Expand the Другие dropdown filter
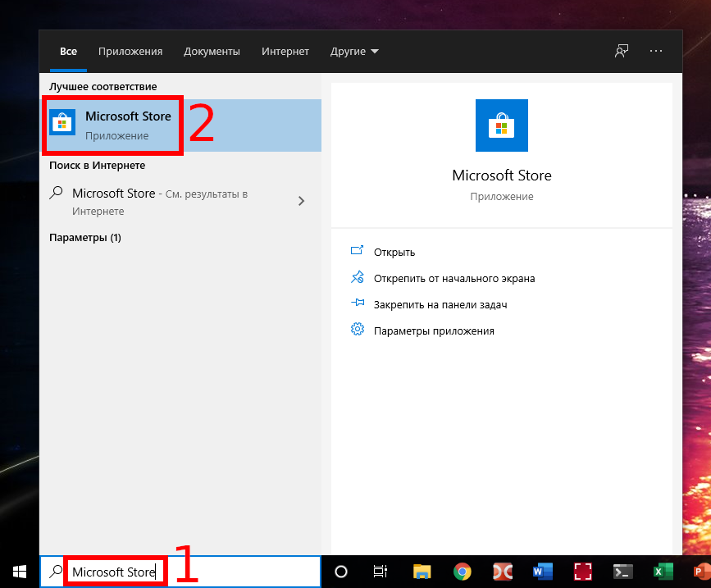The image size is (711, 588). (x=354, y=51)
